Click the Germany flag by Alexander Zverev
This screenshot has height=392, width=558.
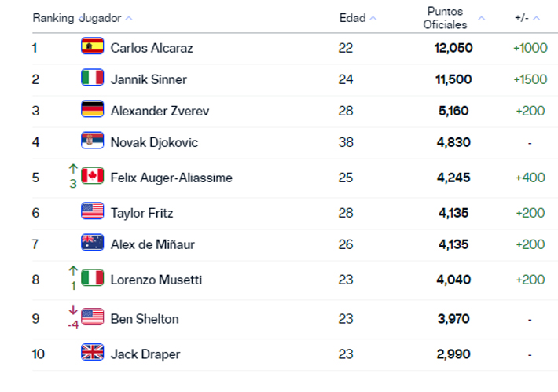(x=92, y=109)
